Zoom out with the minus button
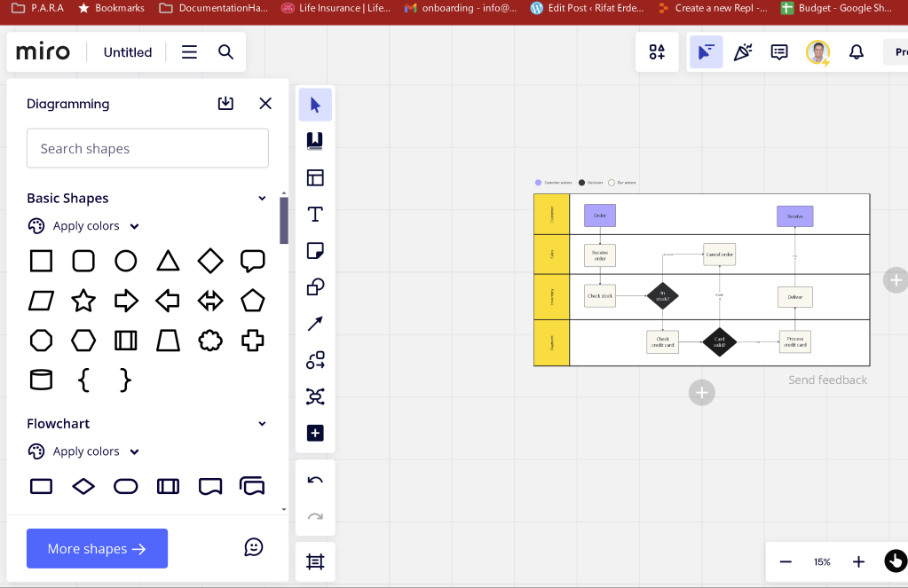 tap(786, 562)
